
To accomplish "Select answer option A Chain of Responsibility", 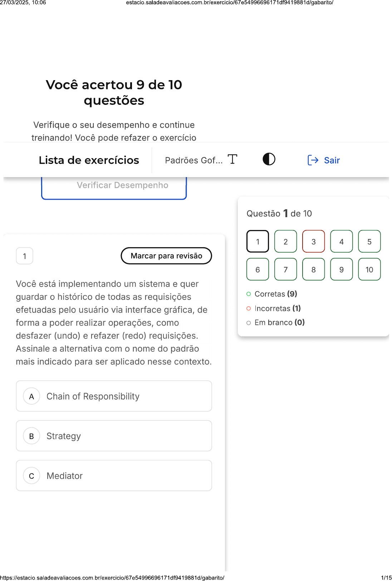I will click(114, 396).
